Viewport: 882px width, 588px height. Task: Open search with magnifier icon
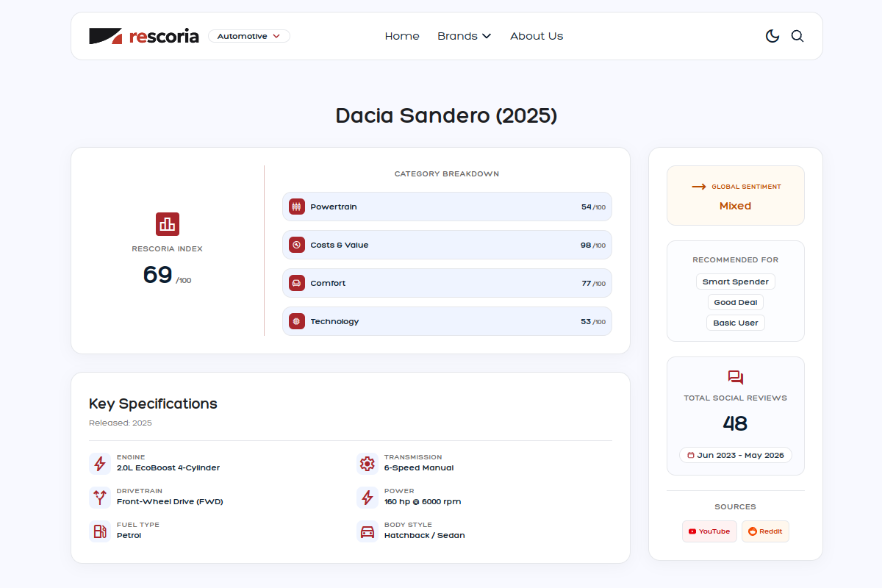coord(797,36)
